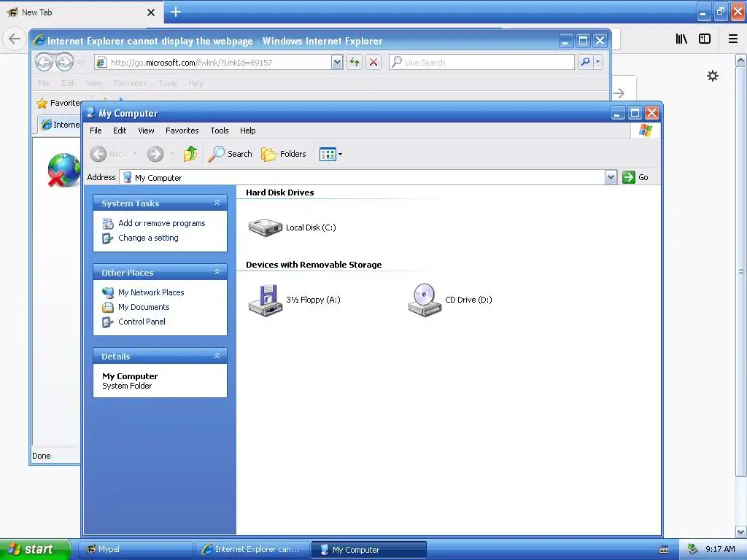
Task: Toggle the Folders pane button
Action: click(x=284, y=154)
